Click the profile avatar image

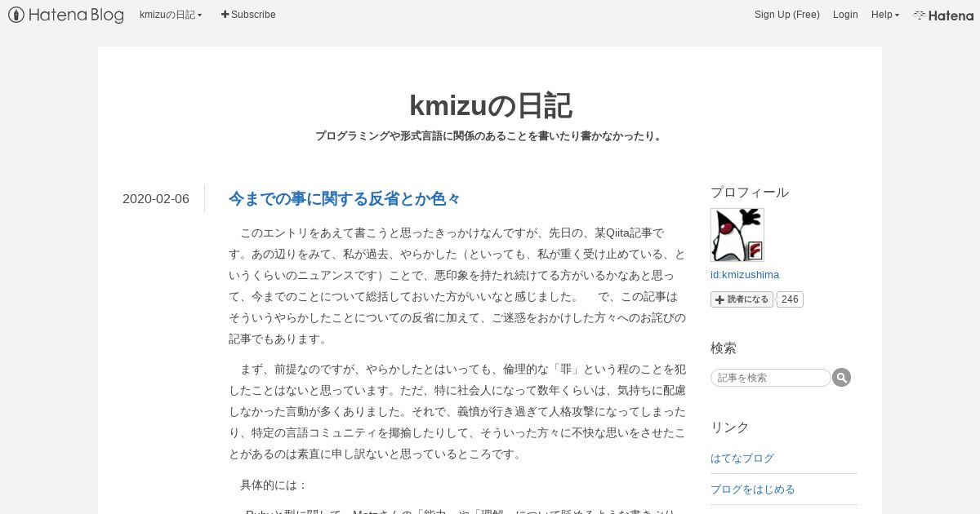[x=737, y=235]
